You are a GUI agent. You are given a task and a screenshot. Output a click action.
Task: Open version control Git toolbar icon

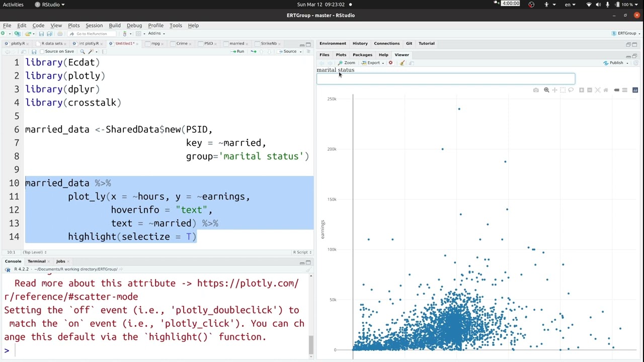(x=125, y=34)
